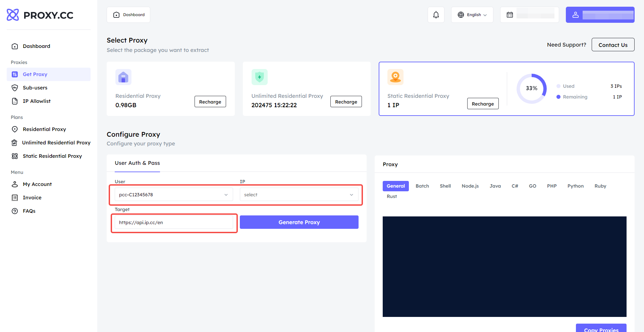Click the Dashboard breadcrumb home icon
Screen dimensions: 644x332
point(116,15)
